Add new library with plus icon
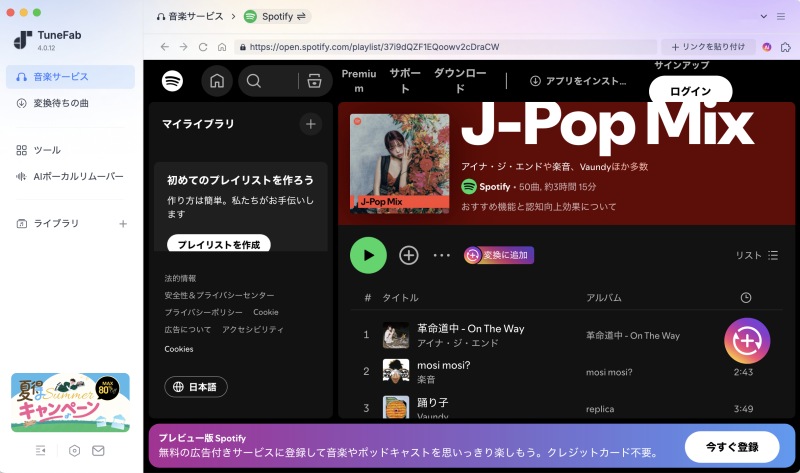Viewport: 800px width, 473px height. [123, 223]
